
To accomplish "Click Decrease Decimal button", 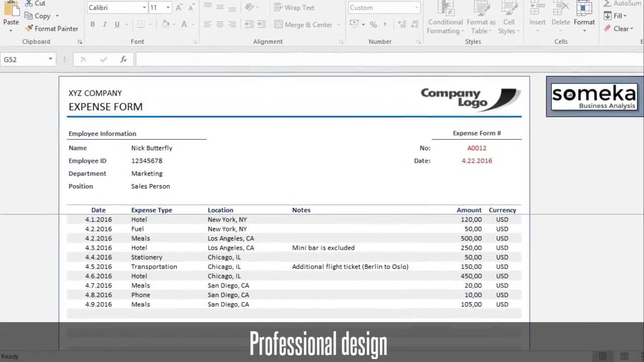I will (x=415, y=24).
